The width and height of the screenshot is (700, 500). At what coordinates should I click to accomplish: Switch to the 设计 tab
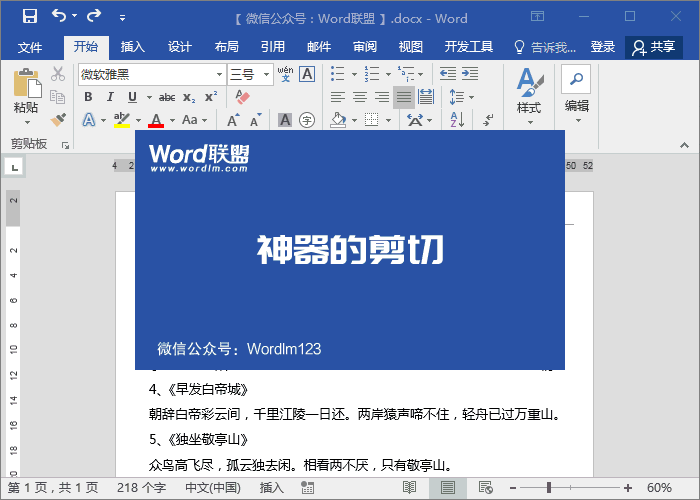click(x=179, y=46)
